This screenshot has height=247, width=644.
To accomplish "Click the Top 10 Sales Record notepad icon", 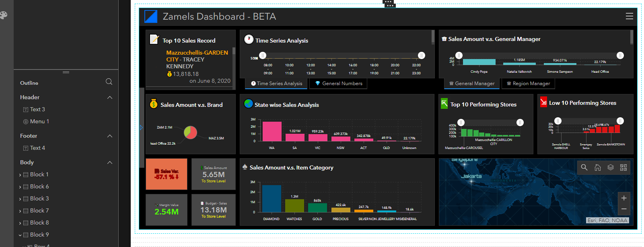I will pyautogui.click(x=154, y=39).
